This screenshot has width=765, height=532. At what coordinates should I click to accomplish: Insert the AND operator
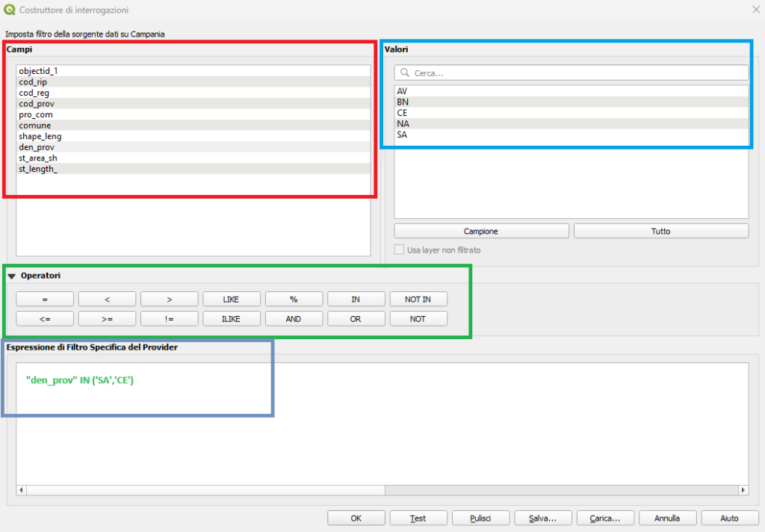294,319
